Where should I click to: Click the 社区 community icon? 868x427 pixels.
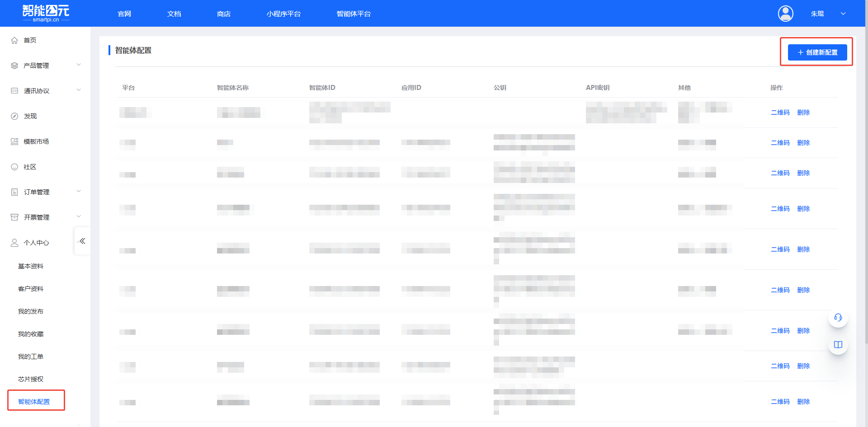pos(14,167)
